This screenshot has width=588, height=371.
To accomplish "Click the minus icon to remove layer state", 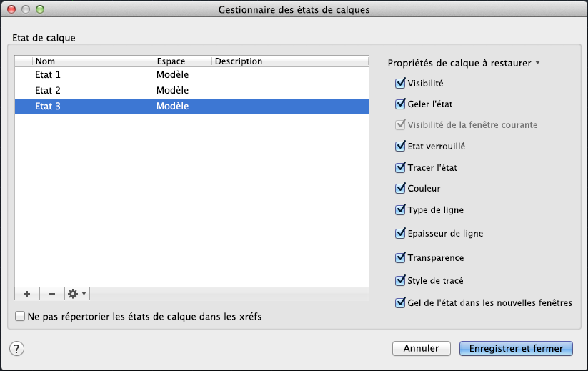I will click(x=51, y=293).
